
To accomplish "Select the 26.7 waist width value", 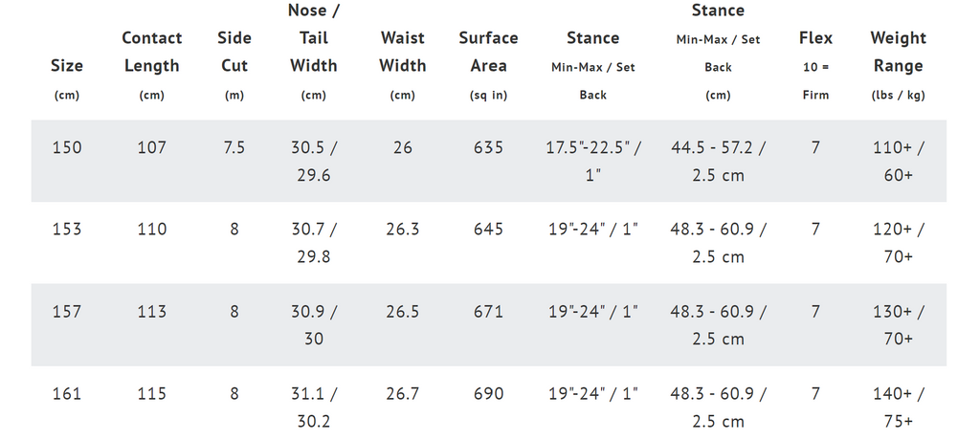I will (x=403, y=394).
